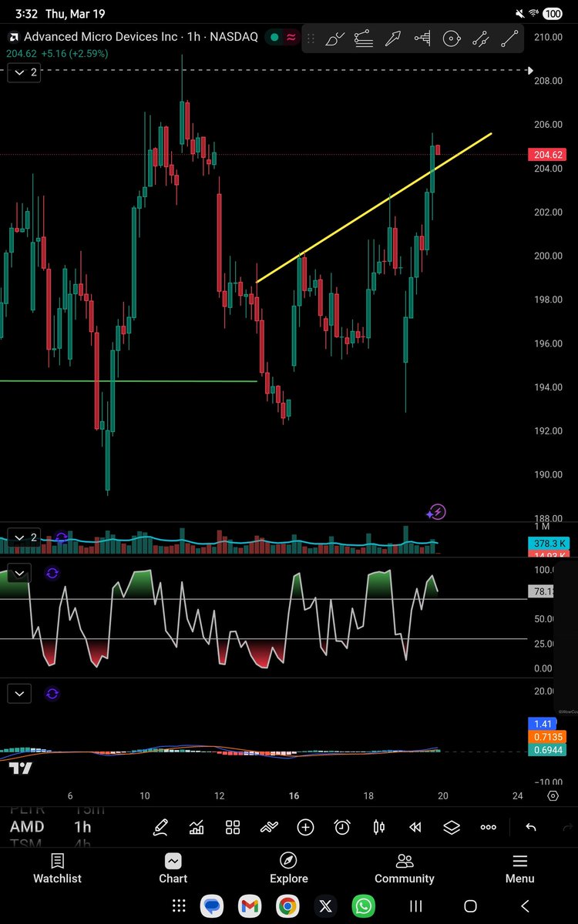
Task: Launch Gmail from the taskbar
Action: point(250,906)
